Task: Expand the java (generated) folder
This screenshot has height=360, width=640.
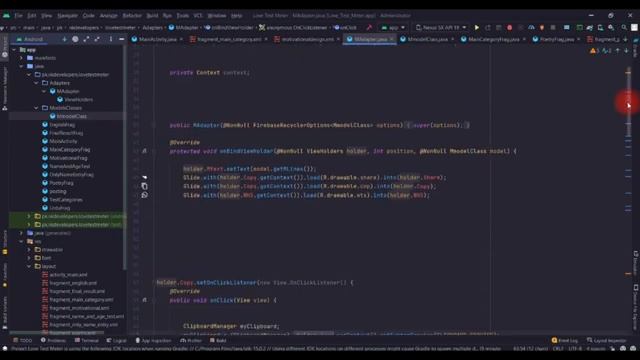Action: click(x=22, y=233)
